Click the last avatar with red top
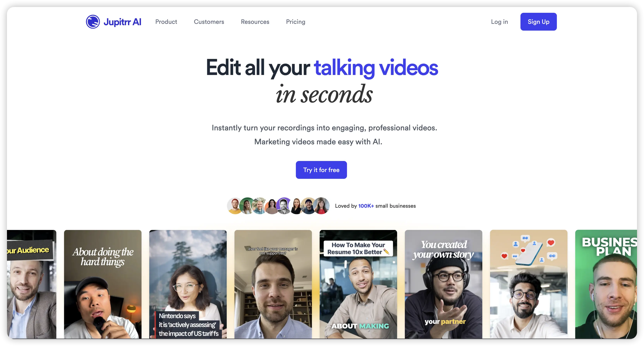Viewport: 644px width, 346px height. [x=321, y=206]
